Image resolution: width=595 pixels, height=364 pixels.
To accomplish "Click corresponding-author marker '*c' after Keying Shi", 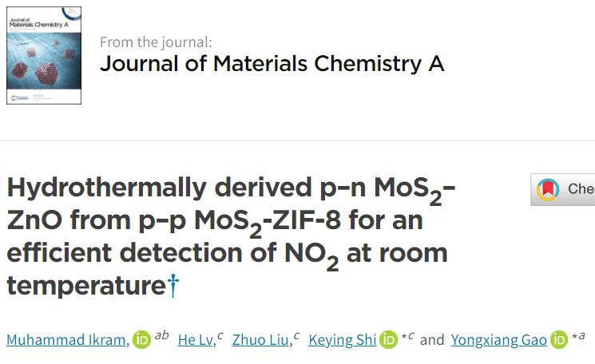I will point(407,336).
